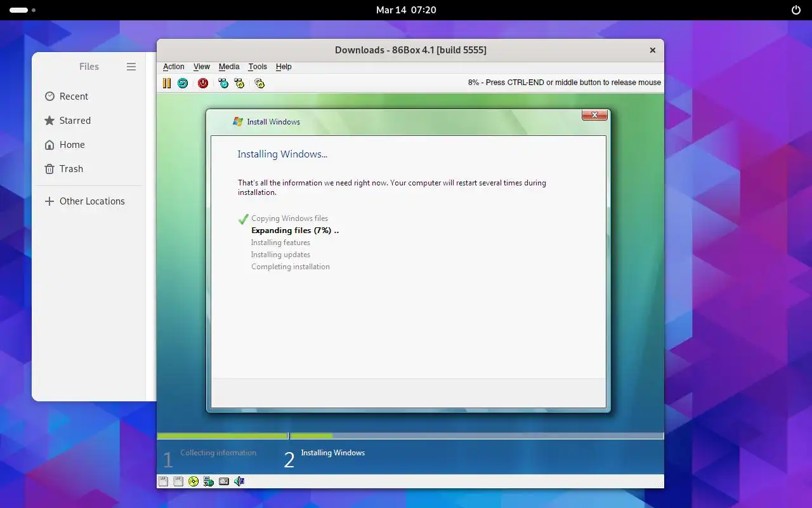Open the Tools menu in 86Box
812x508 pixels.
[258, 67]
